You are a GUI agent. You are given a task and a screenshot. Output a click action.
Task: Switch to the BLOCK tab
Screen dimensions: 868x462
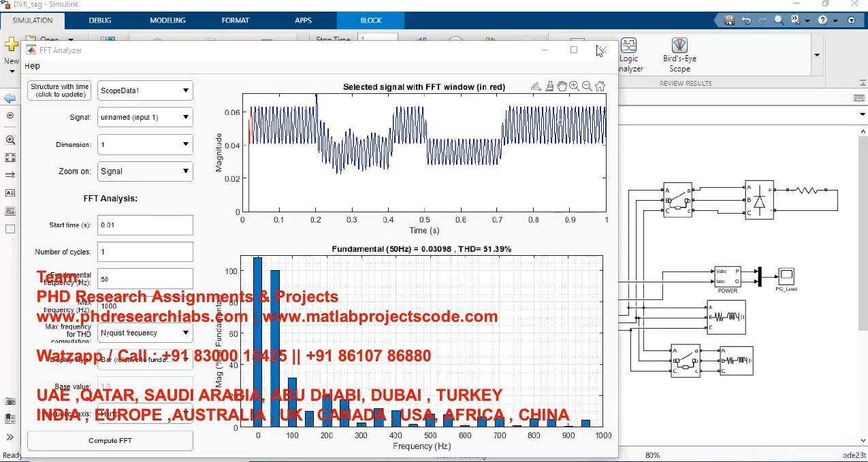(371, 20)
